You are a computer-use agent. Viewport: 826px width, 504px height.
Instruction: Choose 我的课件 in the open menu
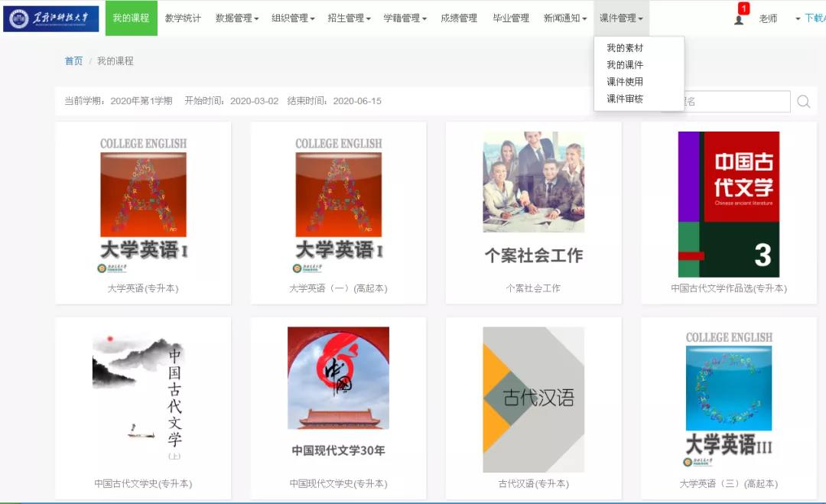[625, 65]
